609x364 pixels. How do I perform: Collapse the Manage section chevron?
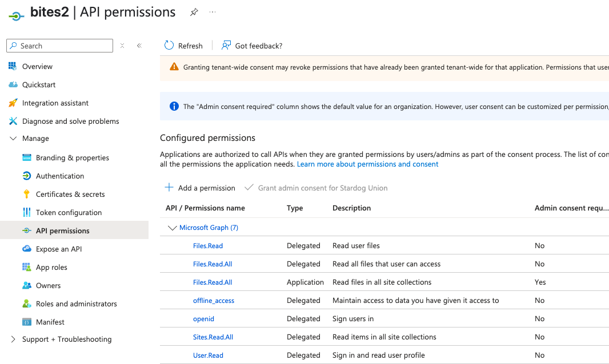click(13, 139)
